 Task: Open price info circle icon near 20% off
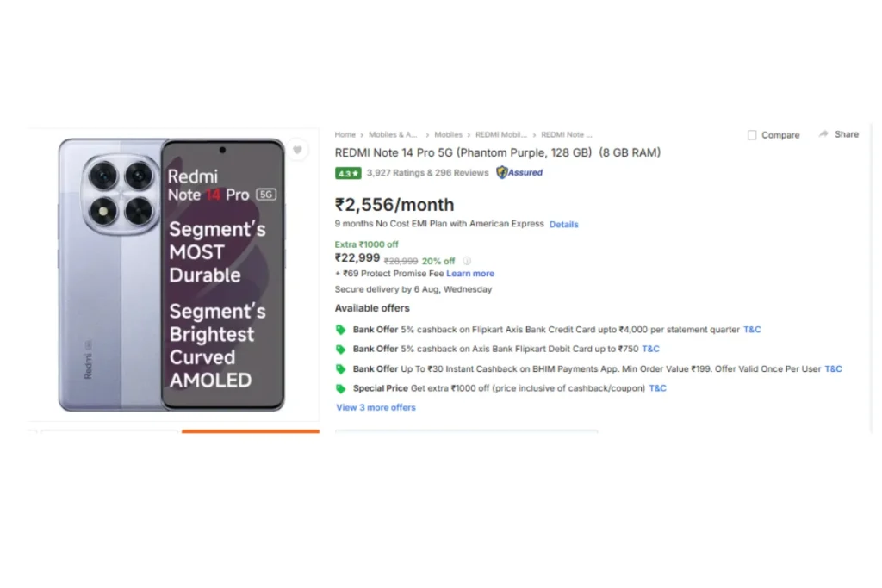[467, 261]
